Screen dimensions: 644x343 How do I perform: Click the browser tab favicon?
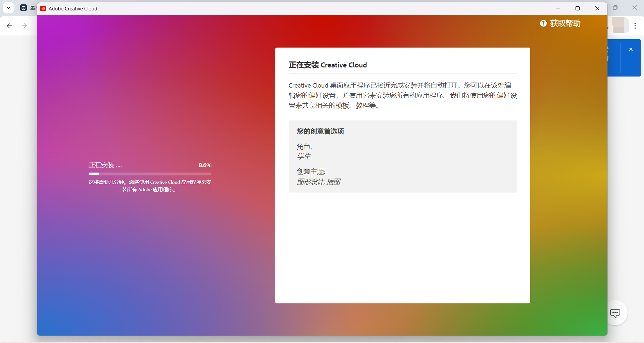[x=23, y=8]
